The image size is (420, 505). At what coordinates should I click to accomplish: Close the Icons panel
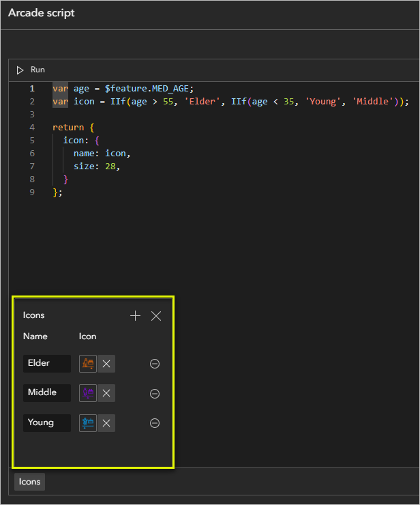click(x=156, y=316)
